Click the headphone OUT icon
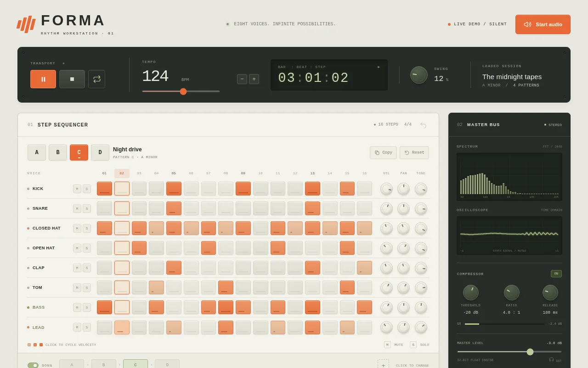 (551, 360)
